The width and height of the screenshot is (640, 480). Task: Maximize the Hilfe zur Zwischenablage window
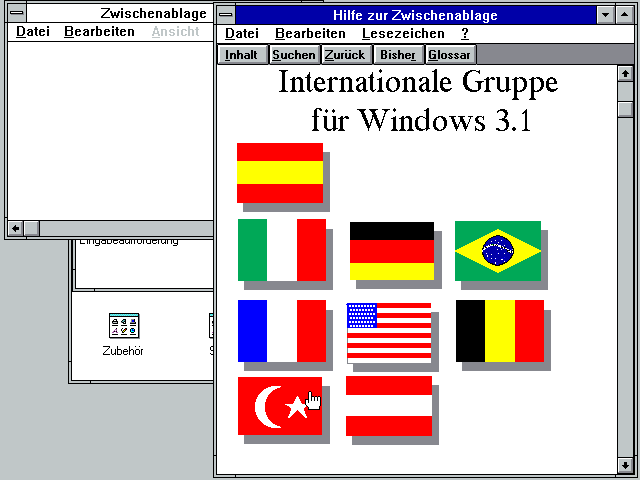click(624, 15)
